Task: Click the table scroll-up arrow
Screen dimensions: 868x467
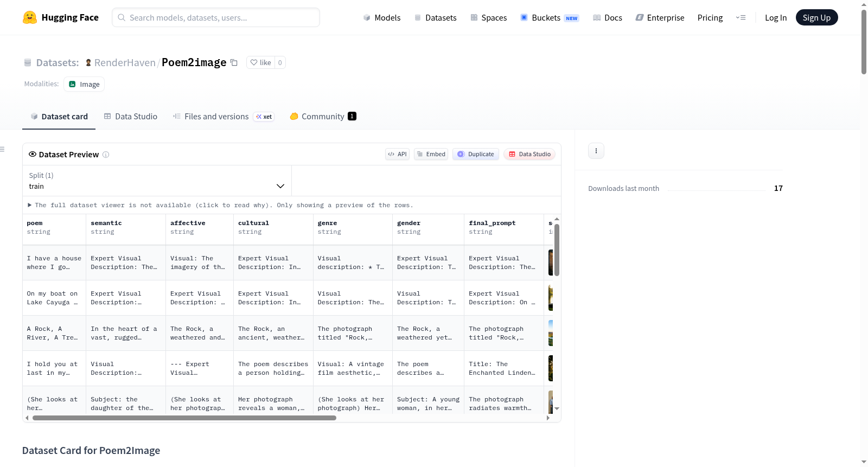Action: point(557,219)
